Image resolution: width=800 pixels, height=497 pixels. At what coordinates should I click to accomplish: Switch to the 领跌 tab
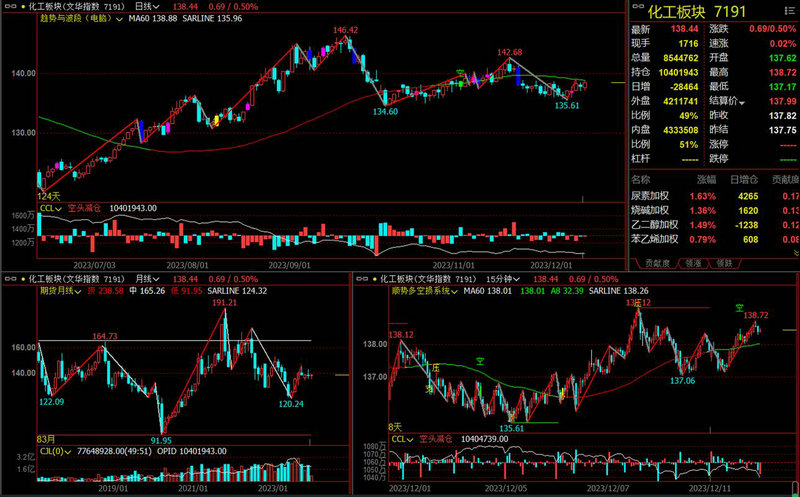pyautogui.click(x=724, y=263)
